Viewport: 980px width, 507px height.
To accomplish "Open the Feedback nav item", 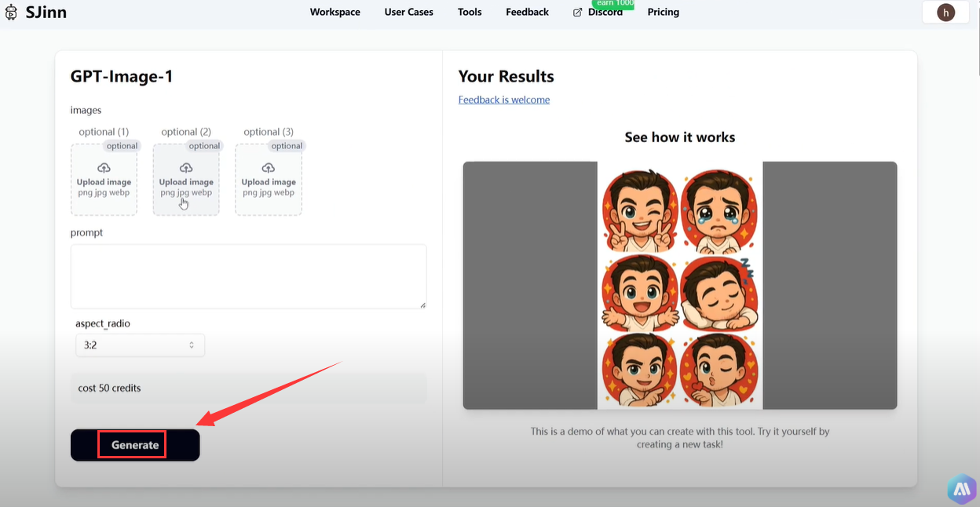I will (527, 12).
